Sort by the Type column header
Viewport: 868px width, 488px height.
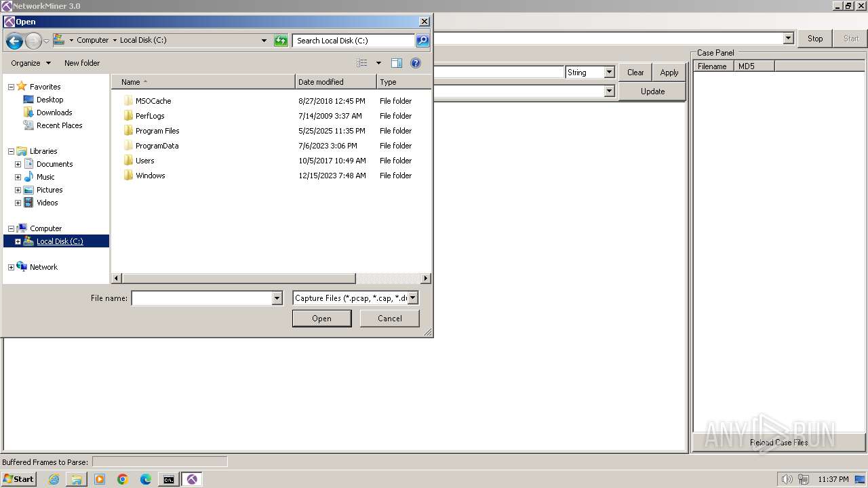pyautogui.click(x=404, y=82)
